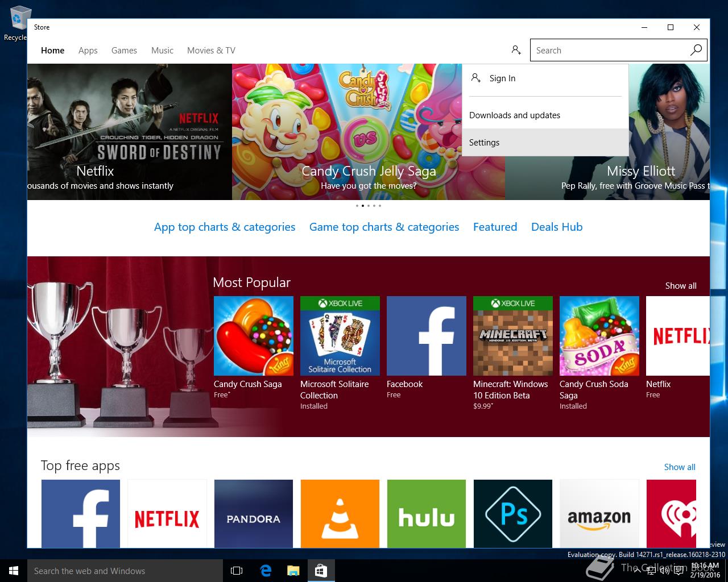Viewport: 728px width, 582px height.
Task: Open the Featured link
Action: click(x=495, y=227)
